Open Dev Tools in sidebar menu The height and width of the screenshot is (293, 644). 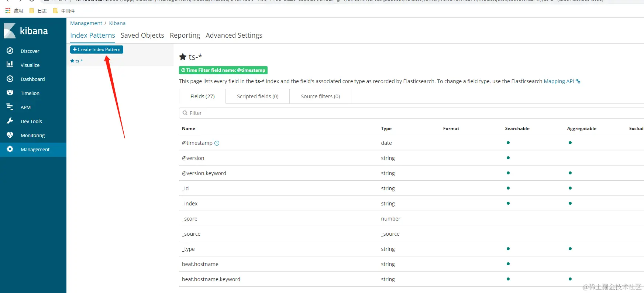[31, 121]
